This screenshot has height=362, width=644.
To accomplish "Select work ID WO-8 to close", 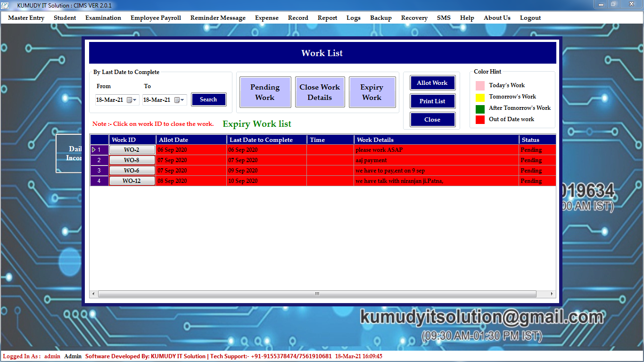I will coord(132,160).
